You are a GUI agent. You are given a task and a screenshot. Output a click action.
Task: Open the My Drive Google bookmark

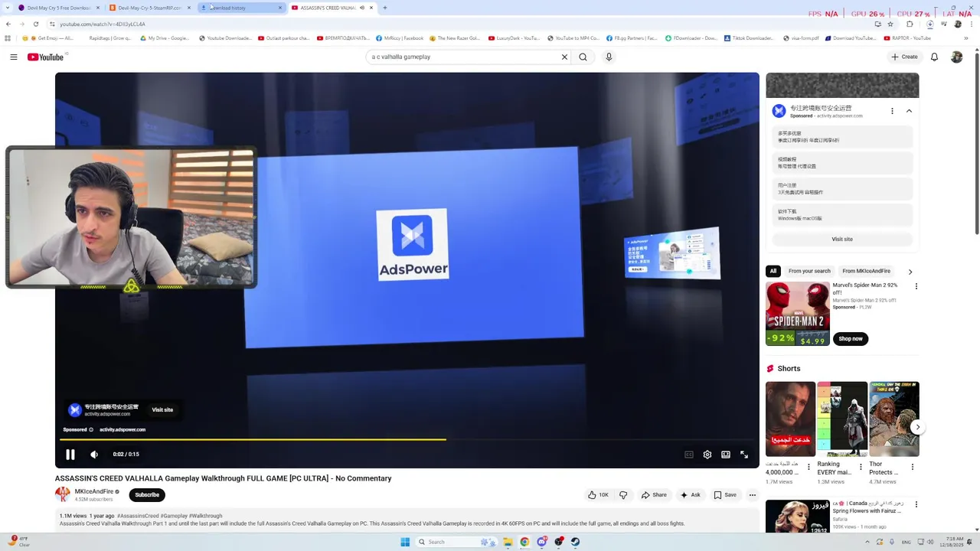click(164, 38)
